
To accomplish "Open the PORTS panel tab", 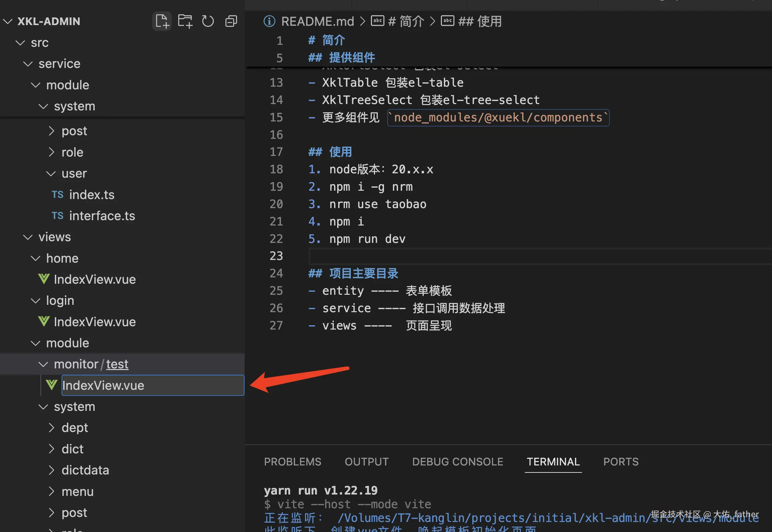I will coord(620,462).
